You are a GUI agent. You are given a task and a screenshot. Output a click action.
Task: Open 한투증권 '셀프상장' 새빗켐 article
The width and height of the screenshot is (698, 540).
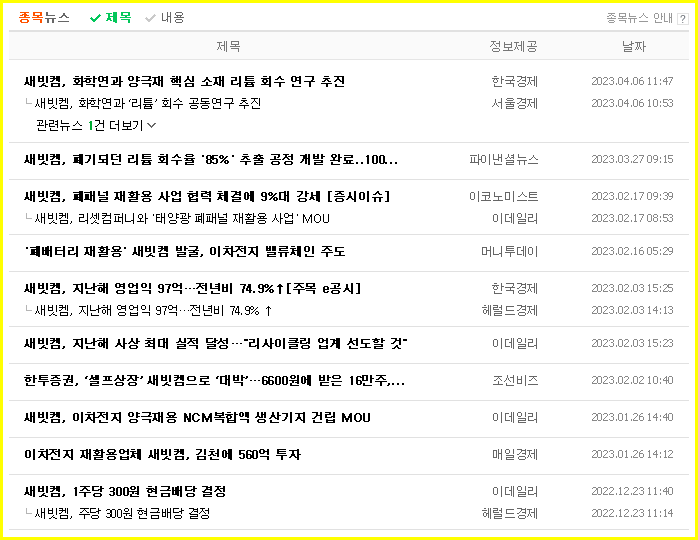pos(214,381)
